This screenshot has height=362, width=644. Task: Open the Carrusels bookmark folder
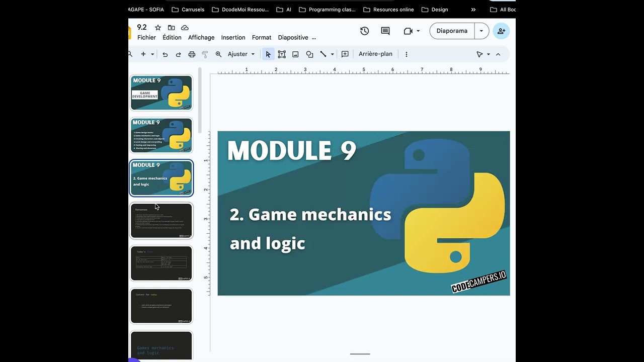pyautogui.click(x=188, y=10)
